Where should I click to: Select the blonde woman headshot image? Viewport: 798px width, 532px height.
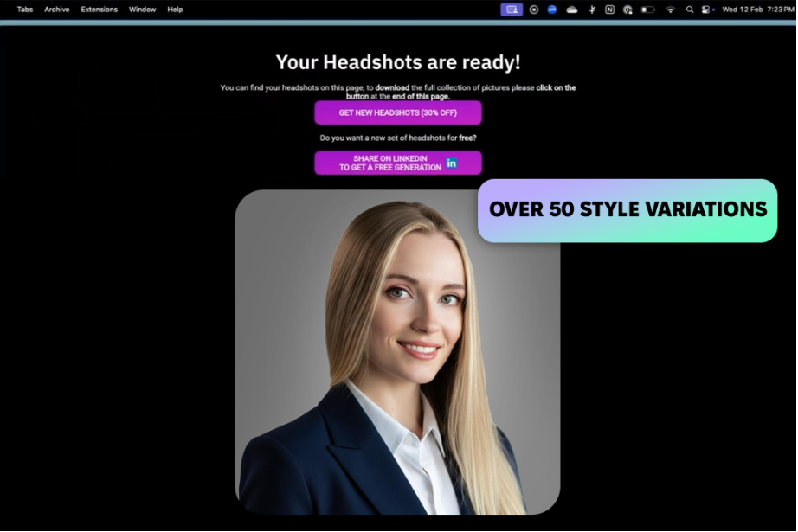pos(398,350)
